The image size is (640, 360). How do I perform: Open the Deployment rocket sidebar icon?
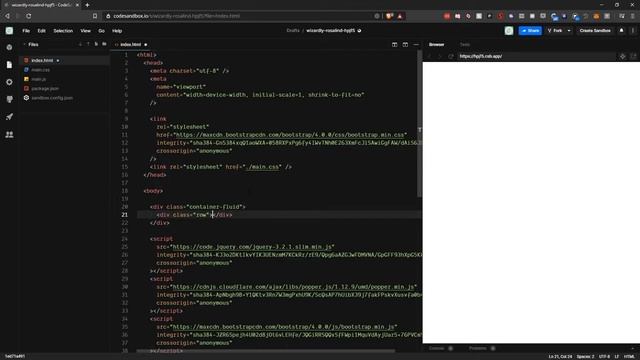pyautogui.click(x=9, y=117)
